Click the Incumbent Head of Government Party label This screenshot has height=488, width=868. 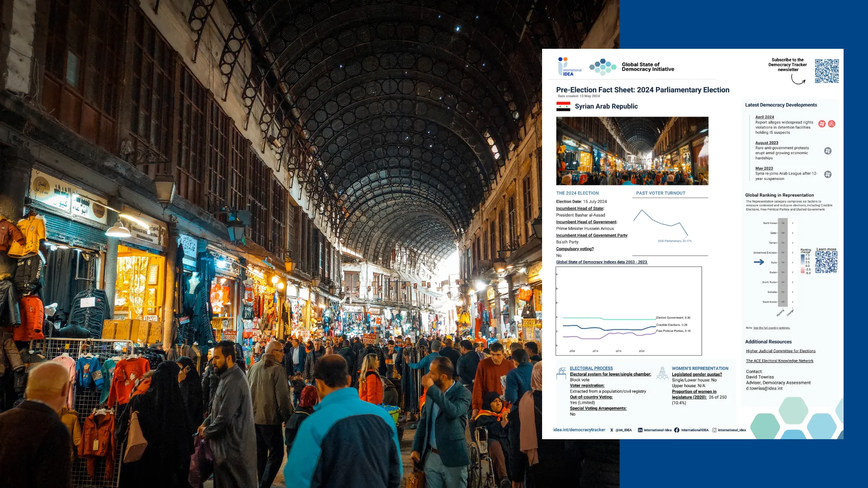point(592,235)
